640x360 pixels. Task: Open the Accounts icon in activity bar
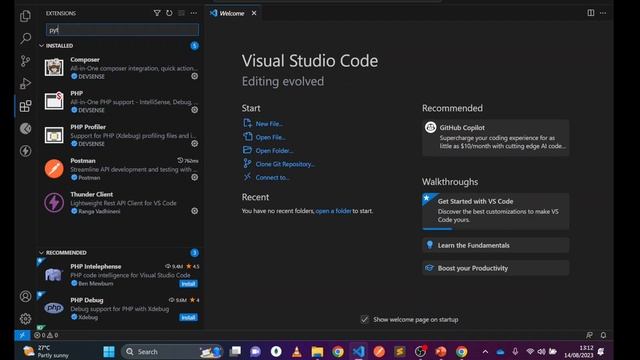(x=25, y=296)
